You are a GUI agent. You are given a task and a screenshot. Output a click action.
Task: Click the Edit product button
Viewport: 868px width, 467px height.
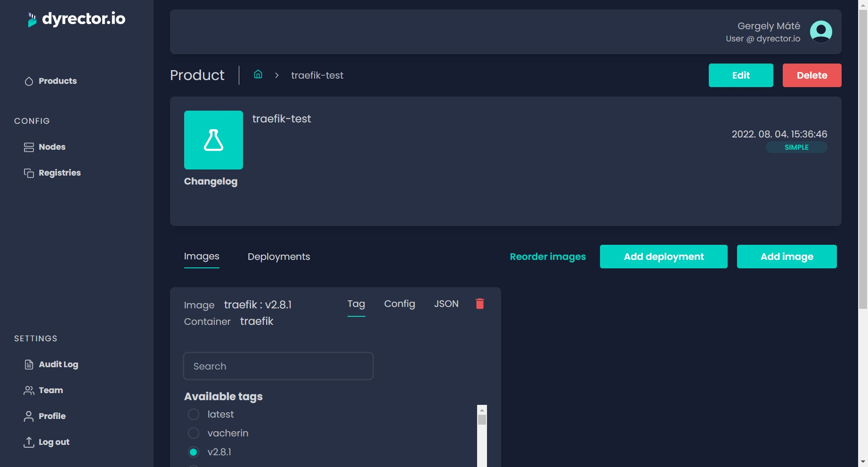[741, 75]
